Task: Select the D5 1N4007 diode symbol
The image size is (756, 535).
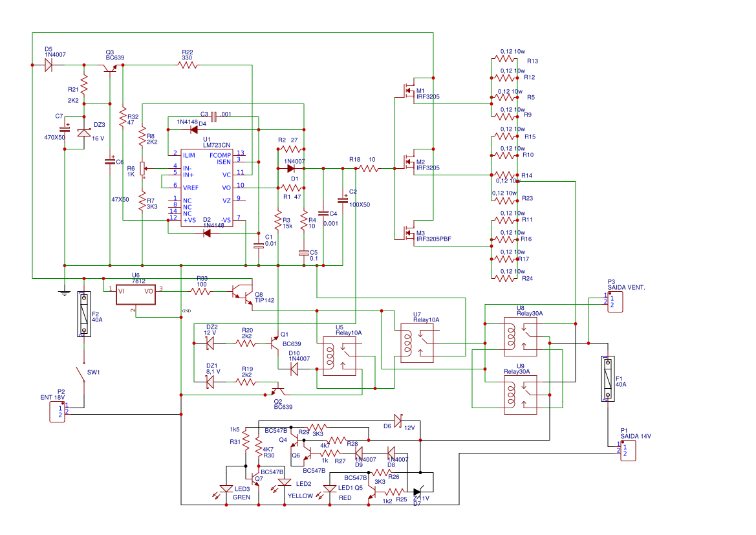Action: [x=49, y=65]
